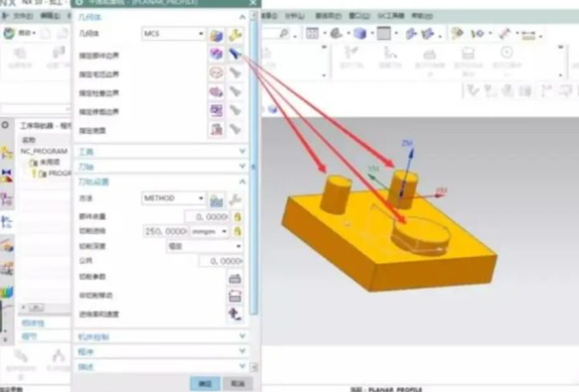Select part boundary with the purple cube icon

click(216, 54)
